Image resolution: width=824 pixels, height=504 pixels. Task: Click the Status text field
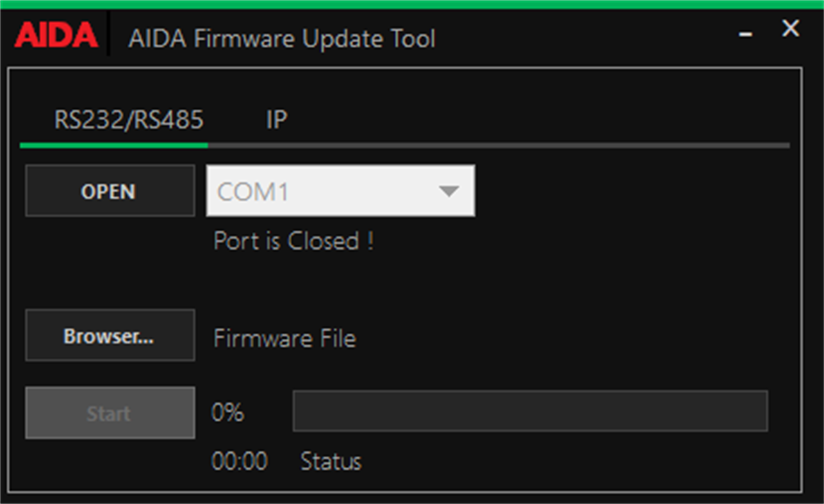click(331, 461)
